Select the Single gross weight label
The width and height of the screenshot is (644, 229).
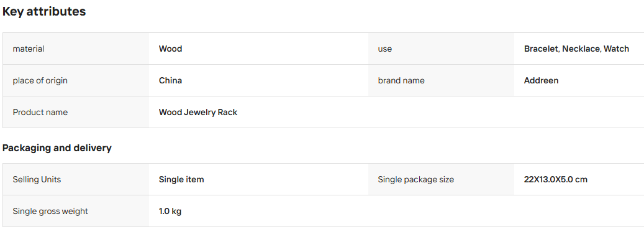[50, 212]
